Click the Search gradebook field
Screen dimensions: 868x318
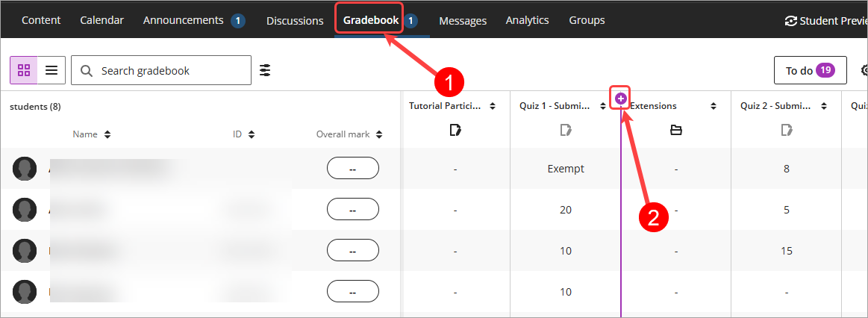tap(161, 70)
